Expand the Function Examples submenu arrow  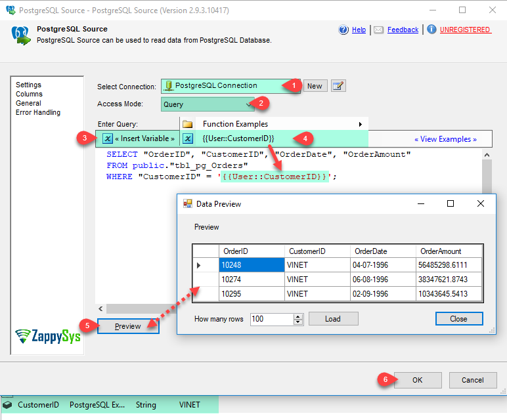360,125
